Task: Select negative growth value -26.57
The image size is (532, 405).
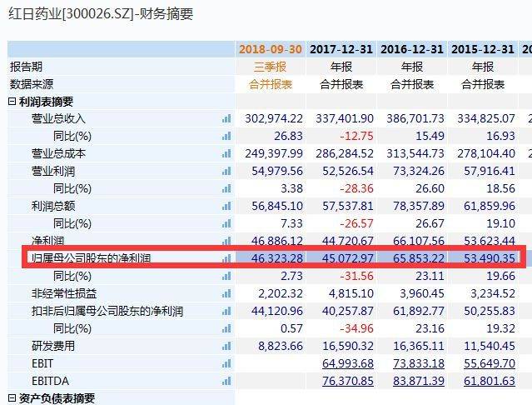Action: click(x=356, y=223)
